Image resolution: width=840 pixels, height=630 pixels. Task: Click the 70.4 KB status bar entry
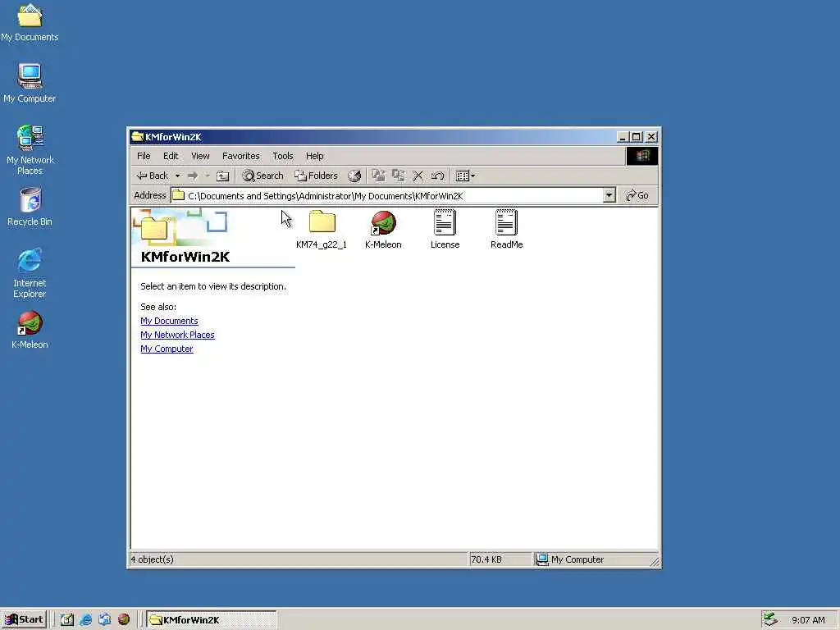(486, 559)
